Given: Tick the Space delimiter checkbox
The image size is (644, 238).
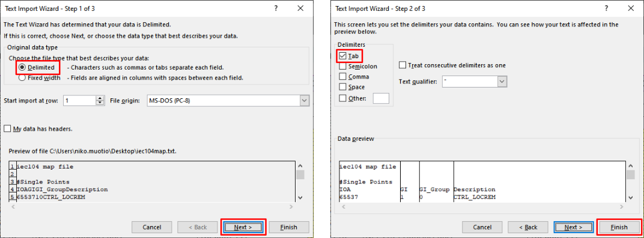Looking at the screenshot, I should click(x=342, y=87).
